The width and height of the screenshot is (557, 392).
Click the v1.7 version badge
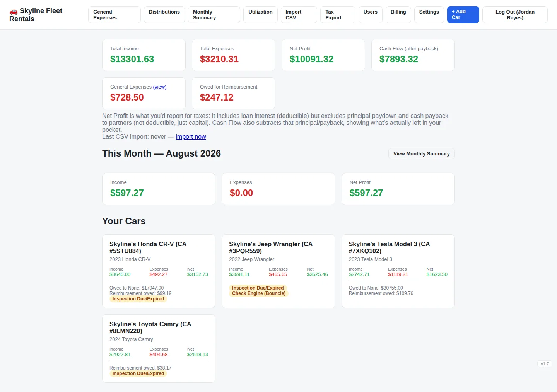[545, 364]
